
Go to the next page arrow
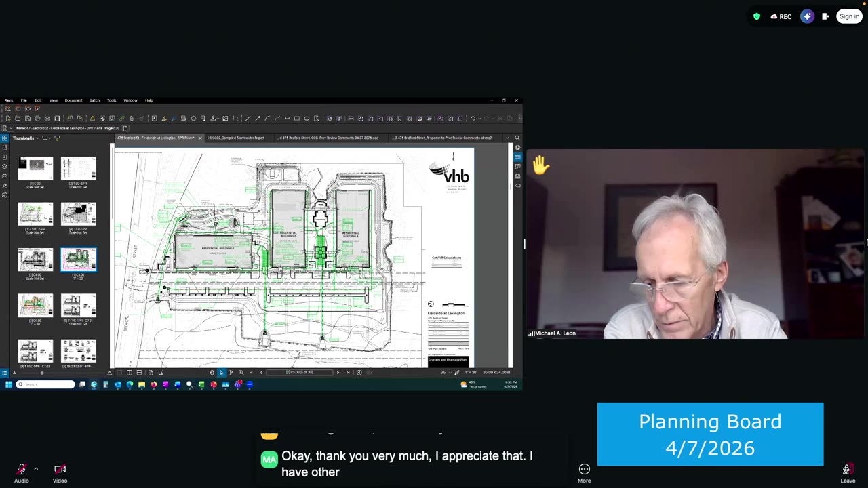(x=338, y=373)
